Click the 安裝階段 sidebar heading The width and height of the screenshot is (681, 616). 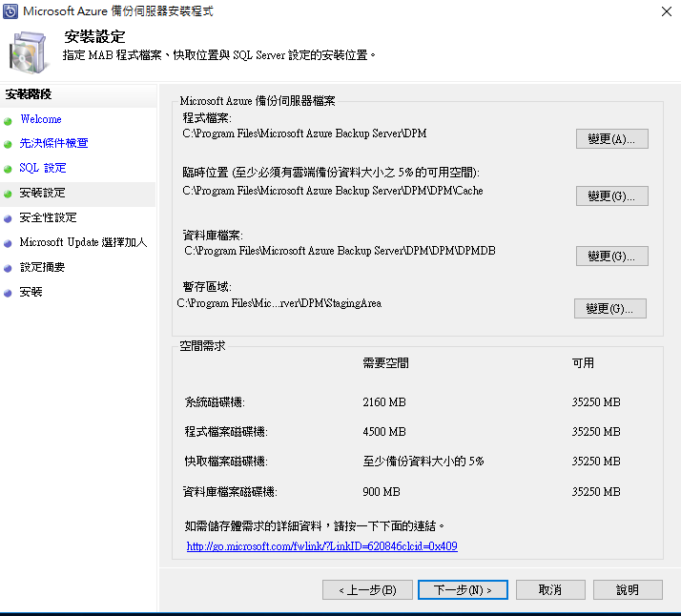pos(29,94)
